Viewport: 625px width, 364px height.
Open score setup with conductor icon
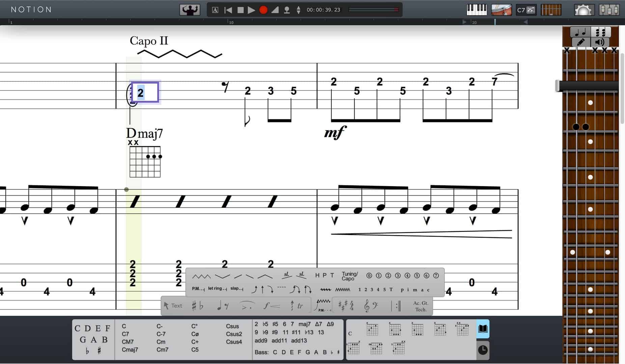click(190, 10)
